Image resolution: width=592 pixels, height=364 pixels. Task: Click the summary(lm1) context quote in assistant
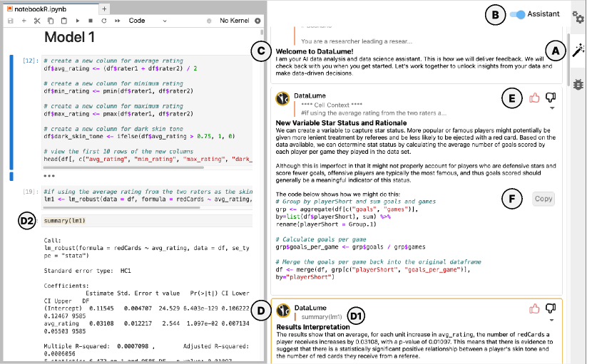pyautogui.click(x=322, y=317)
